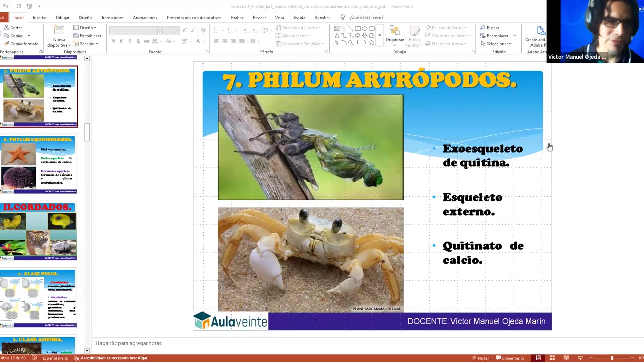Screen dimensions: 644x362
Task: Open the Vista ribbon tab
Action: [279, 17]
